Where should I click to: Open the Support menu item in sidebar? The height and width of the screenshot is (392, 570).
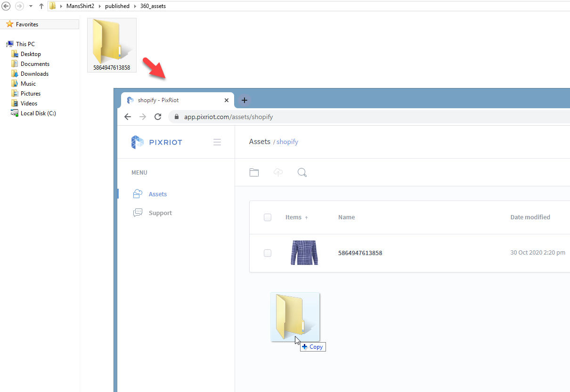(x=160, y=213)
